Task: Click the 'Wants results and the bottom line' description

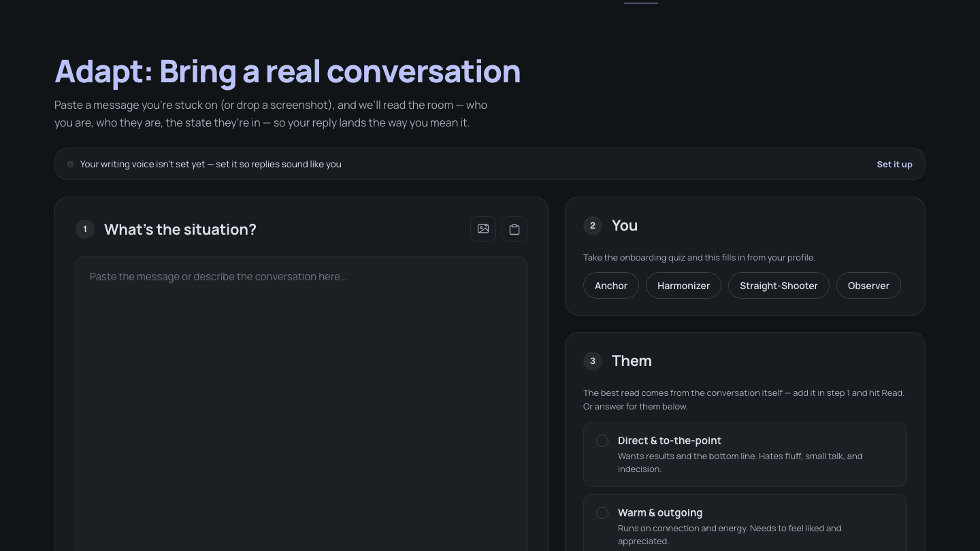Action: pyautogui.click(x=740, y=463)
